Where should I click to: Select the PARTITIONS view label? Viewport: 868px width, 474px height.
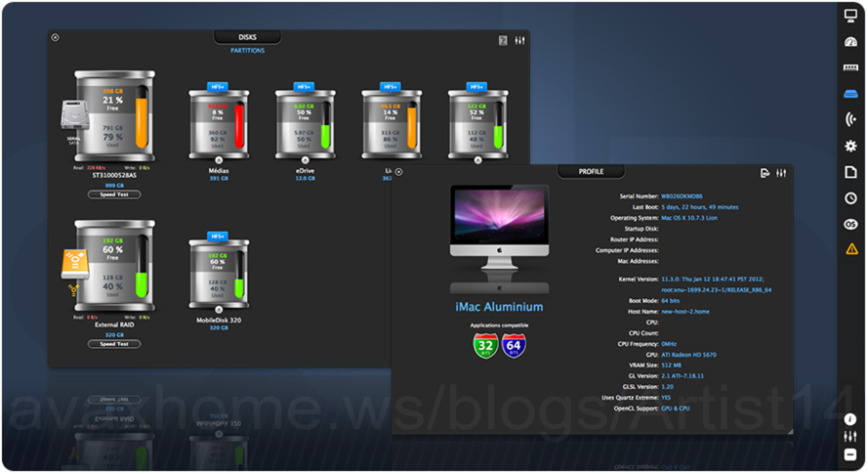coord(247,51)
